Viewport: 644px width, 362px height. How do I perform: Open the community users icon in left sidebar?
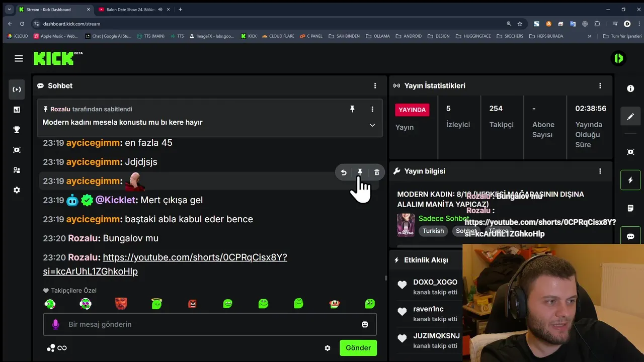17,170
